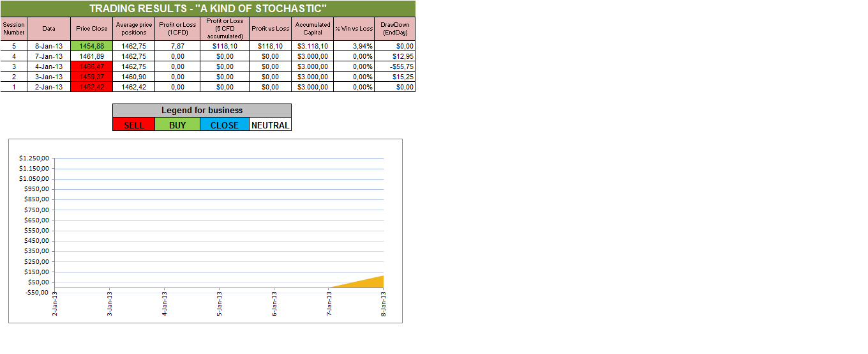Screen dimensions: 868x354
Task: Click $118,10 in Profit vs Loss column
Action: 270,46
